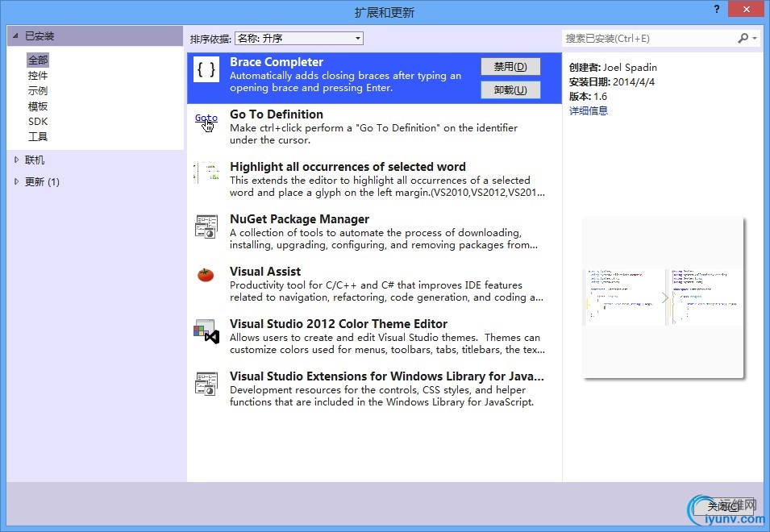
Task: Collapse the 已安装 section
Action: (15, 35)
